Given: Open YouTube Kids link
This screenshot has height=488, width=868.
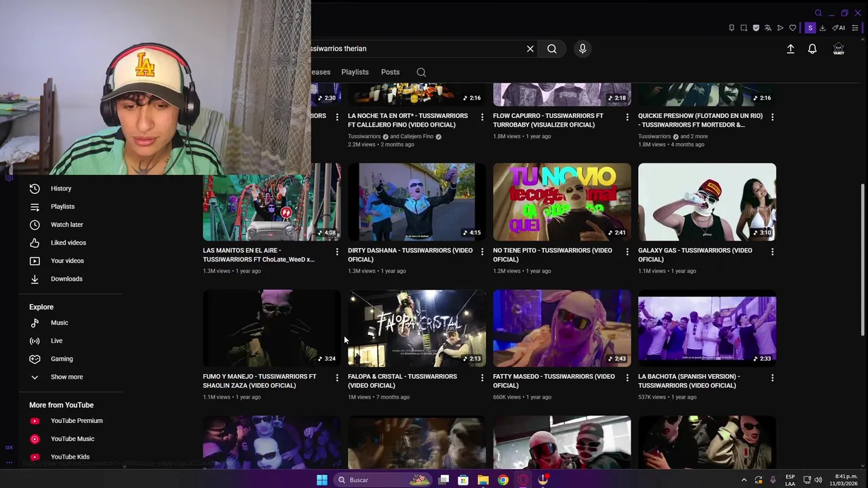Looking at the screenshot, I should 71,457.
